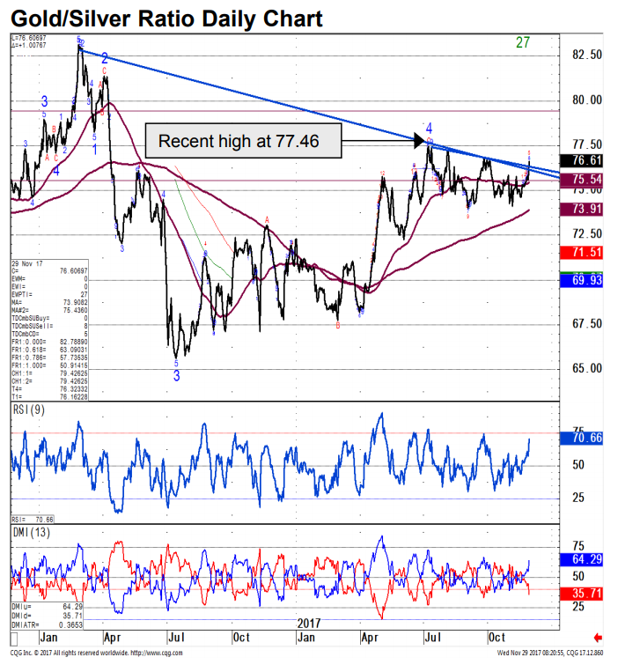Click the 72.50 price axis label
This screenshot has width=618, height=672.
[587, 234]
